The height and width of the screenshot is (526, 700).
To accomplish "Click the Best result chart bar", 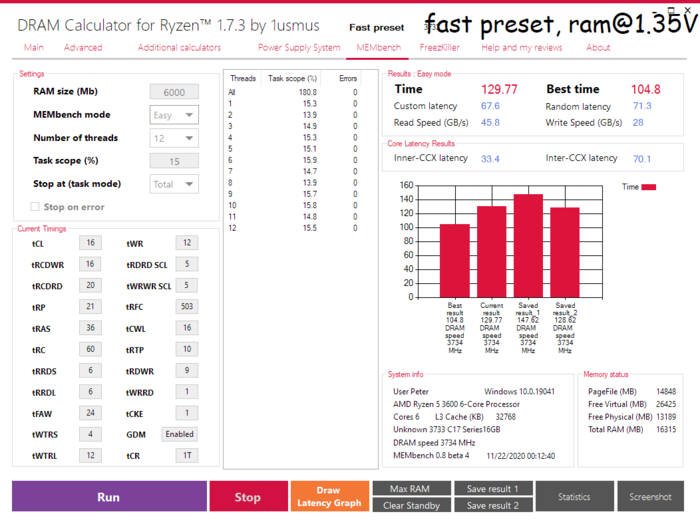I will [x=455, y=261].
